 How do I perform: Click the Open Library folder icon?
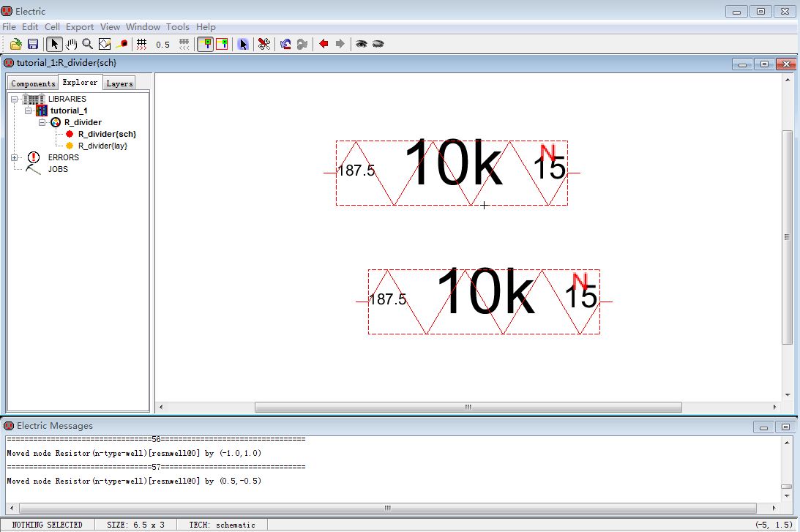click(x=15, y=44)
